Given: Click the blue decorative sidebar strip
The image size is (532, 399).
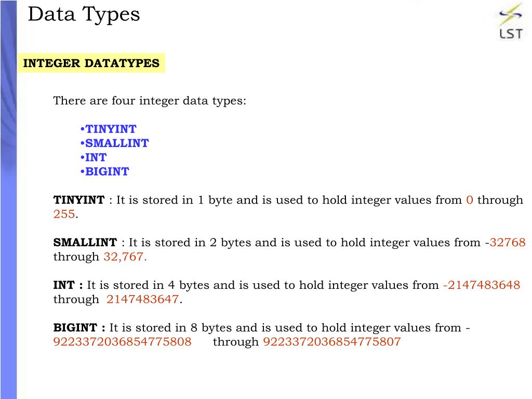Looking at the screenshot, I should coord(8,199).
